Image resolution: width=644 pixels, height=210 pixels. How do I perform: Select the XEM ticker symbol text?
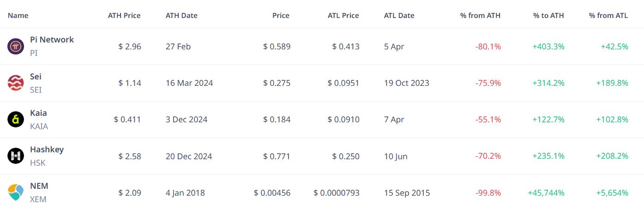[x=38, y=199]
